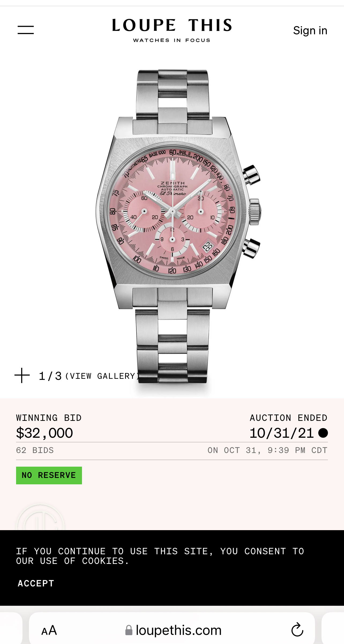The height and width of the screenshot is (644, 344).
Task: Click the auction ended date 10/31/21
Action: tap(282, 433)
